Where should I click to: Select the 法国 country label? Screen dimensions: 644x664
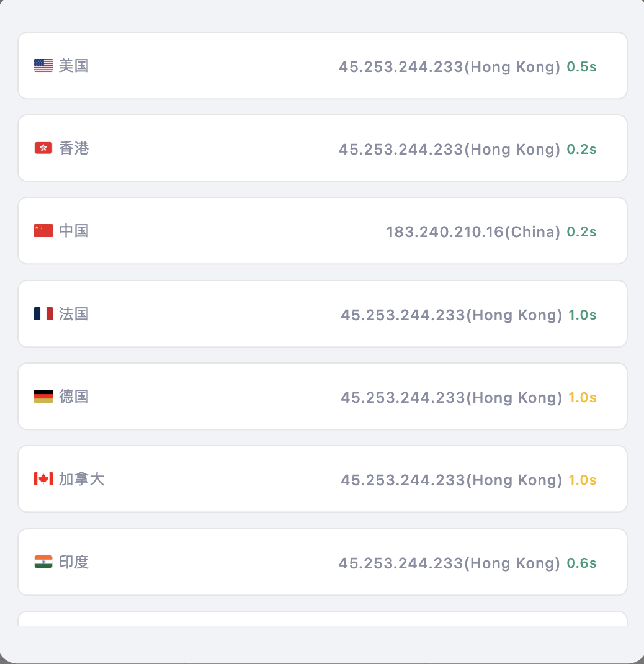pos(74,314)
